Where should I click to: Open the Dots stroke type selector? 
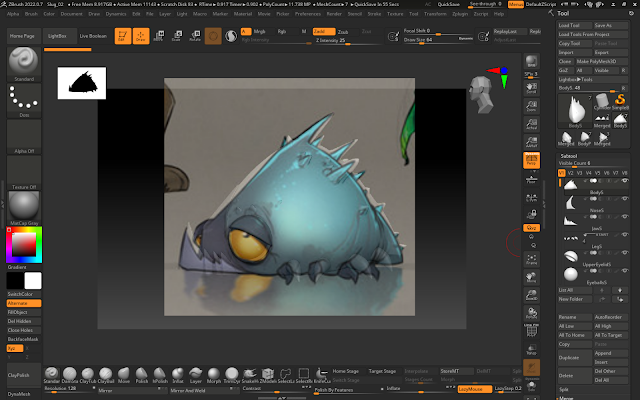24,100
